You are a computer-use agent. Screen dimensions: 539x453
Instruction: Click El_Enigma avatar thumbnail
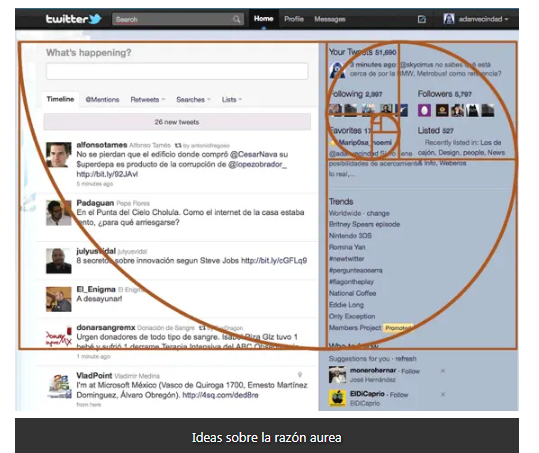(x=59, y=299)
